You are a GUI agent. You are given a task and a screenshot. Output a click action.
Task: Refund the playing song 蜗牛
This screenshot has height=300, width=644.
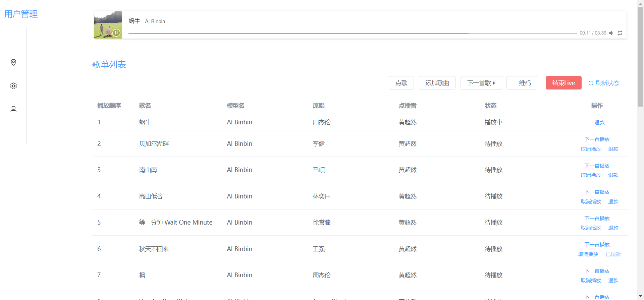[x=599, y=123]
